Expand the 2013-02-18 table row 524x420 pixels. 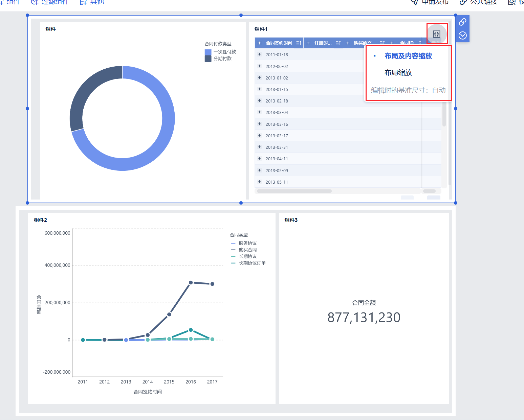[x=259, y=101]
